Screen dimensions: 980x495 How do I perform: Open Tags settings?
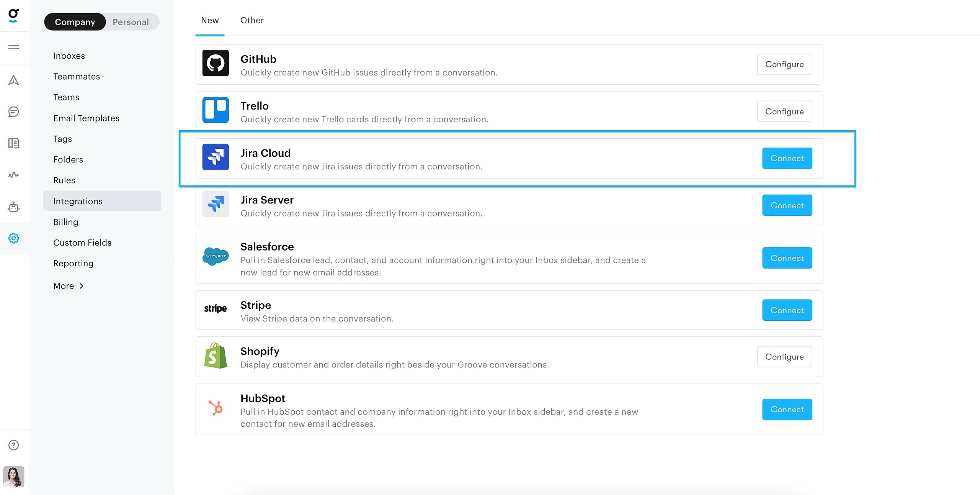(63, 139)
